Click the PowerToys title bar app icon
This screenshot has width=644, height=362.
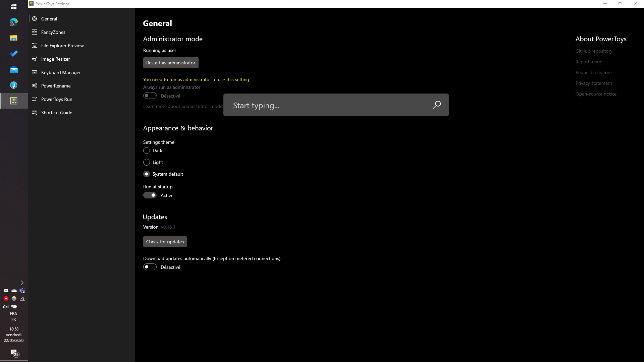pos(31,4)
